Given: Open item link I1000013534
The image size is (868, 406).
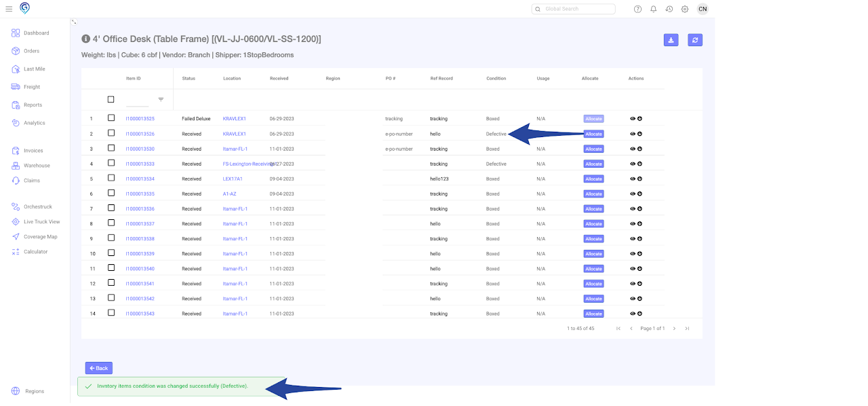Looking at the screenshot, I should 140,179.
